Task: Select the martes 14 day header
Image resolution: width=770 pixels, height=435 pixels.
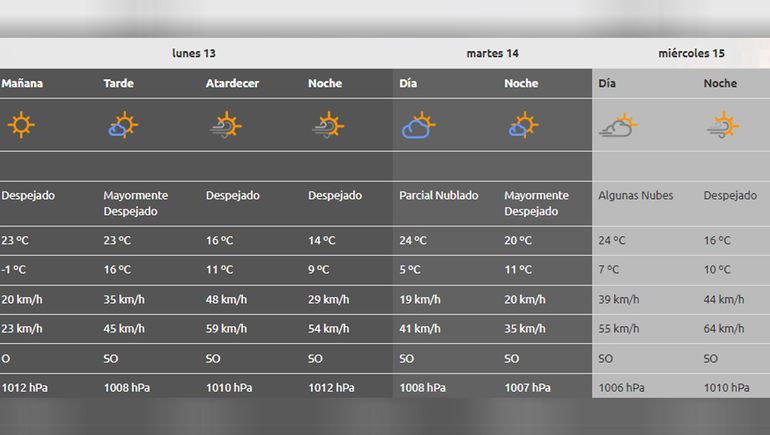Action: coord(492,54)
